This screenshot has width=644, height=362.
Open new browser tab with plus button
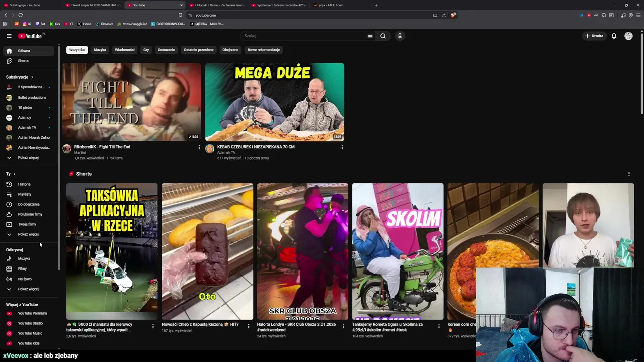(376, 5)
